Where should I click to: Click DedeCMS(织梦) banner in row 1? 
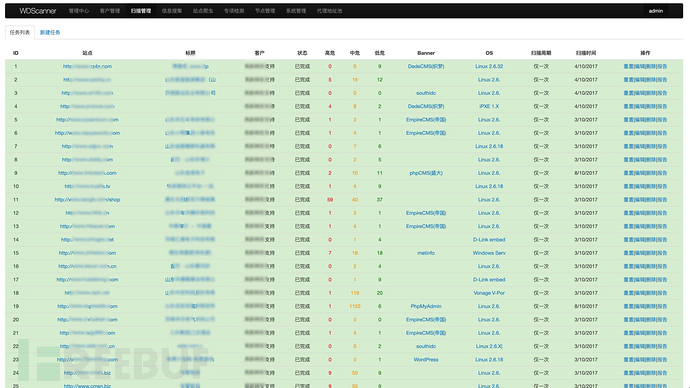pyautogui.click(x=426, y=66)
